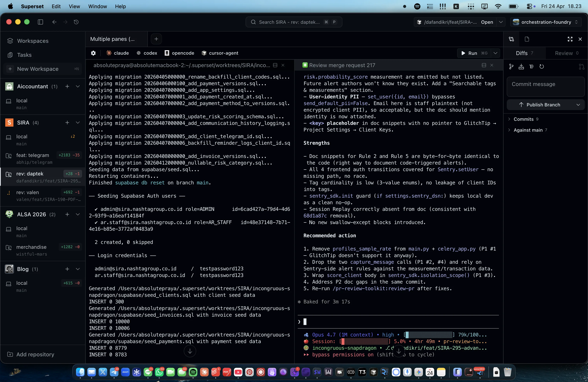Viewport: 588px width, 382px height.
Task: Click the Open button for the branch
Action: coord(487,22)
